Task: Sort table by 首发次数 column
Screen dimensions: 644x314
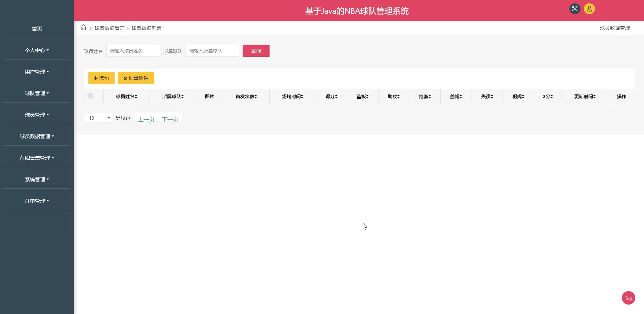Action: click(x=246, y=96)
